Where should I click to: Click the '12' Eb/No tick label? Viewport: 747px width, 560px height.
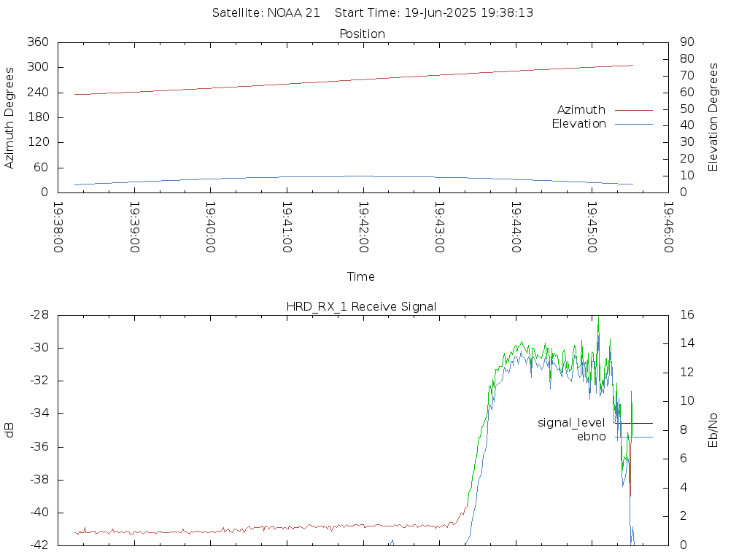687,373
